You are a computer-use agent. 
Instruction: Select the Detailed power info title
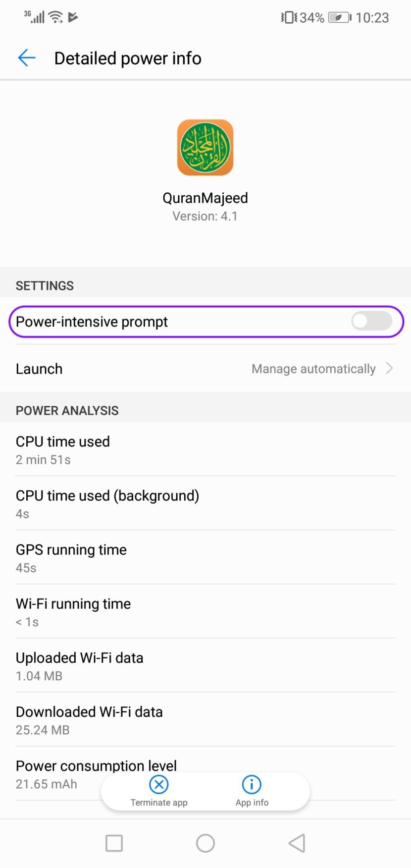point(128,58)
